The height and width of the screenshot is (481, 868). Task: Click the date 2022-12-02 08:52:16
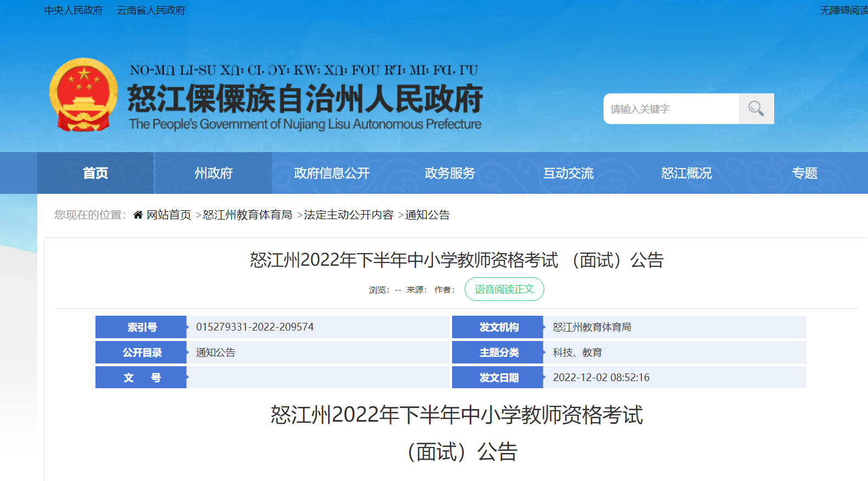[601, 377]
